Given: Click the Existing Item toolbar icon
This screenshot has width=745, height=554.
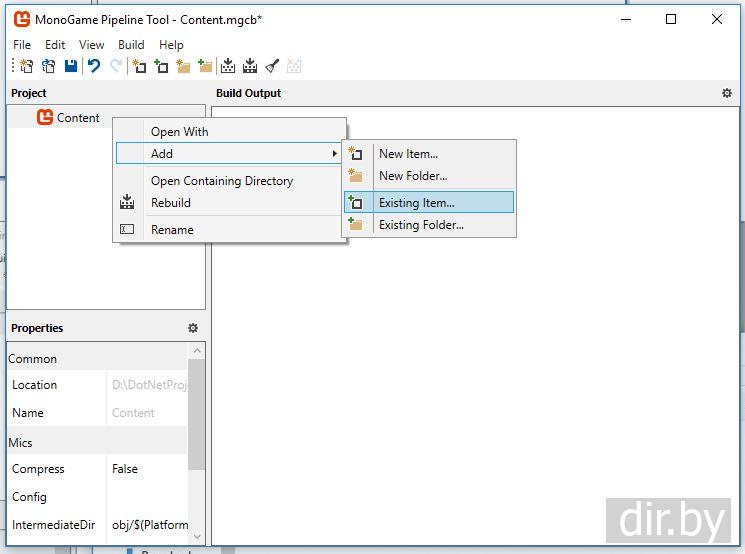Looking at the screenshot, I should pos(160,66).
